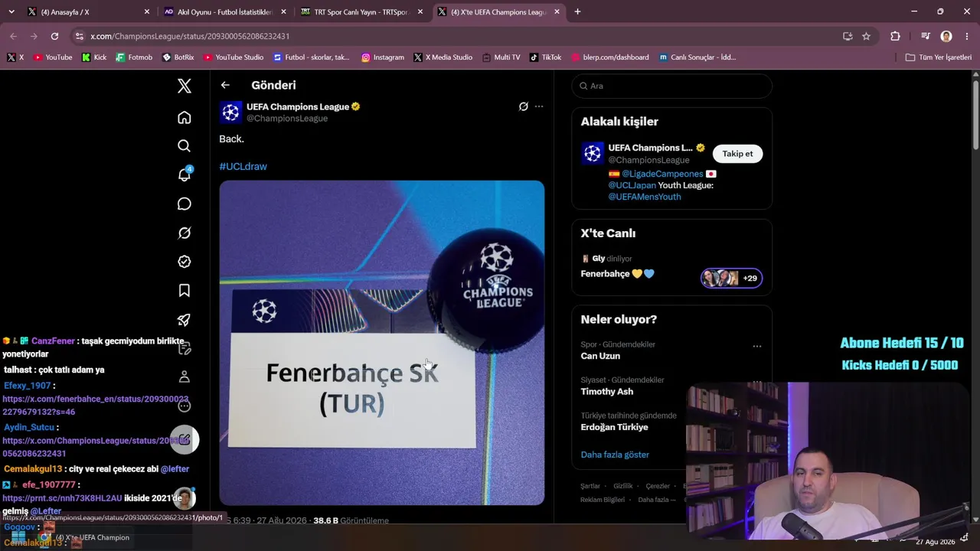Click the browser back arrow
Viewport: 980px width, 551px height.
(13, 36)
